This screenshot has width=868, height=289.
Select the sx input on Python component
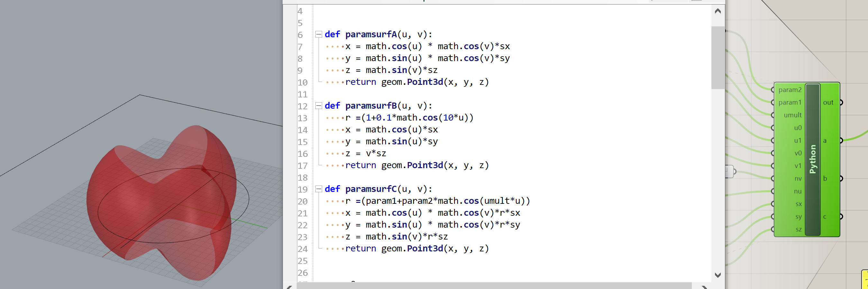pos(798,204)
